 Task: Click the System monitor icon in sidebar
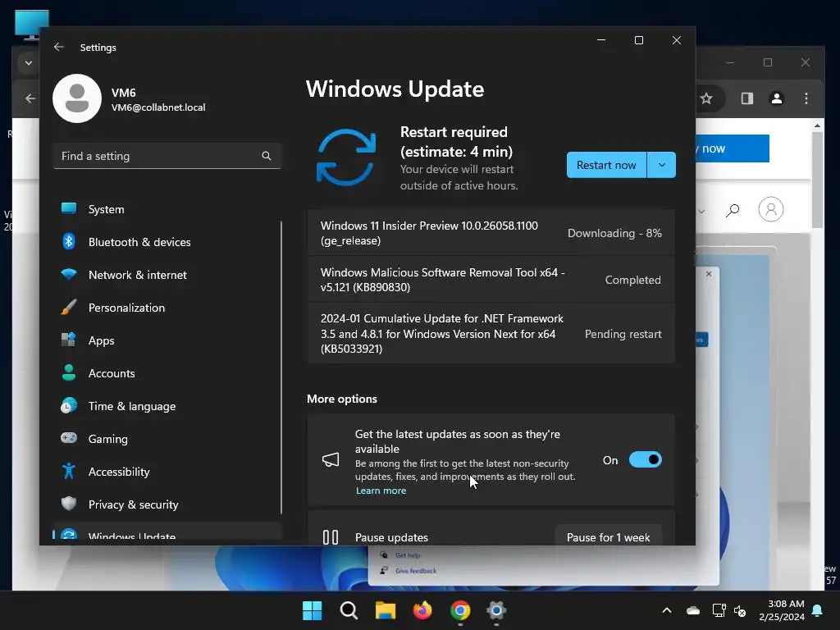[69, 208]
